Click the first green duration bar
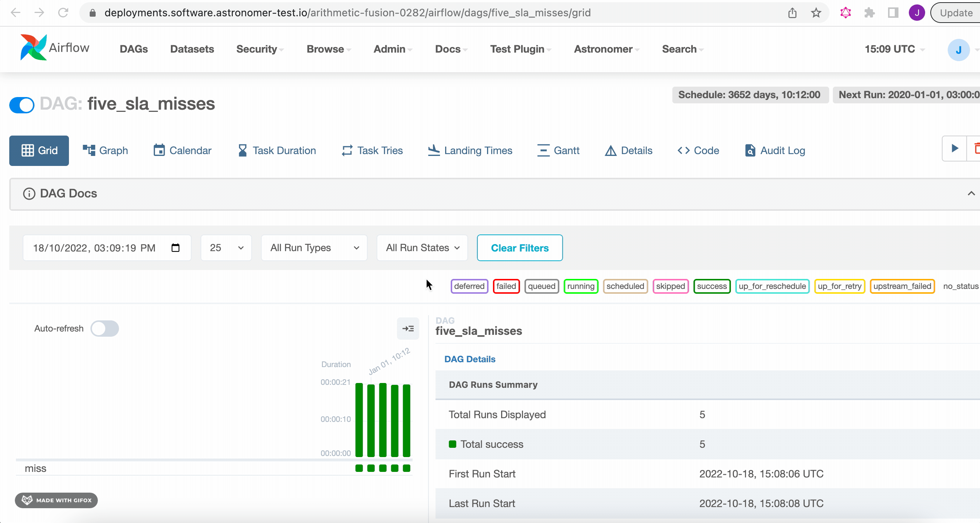Screen dimensions: 980x523 click(x=359, y=420)
